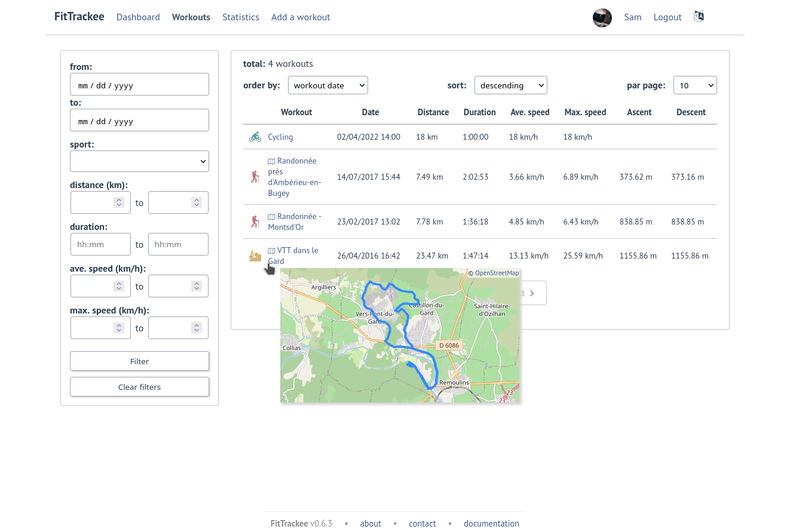This screenshot has height=532, width=790.
Task: Open the about footer link
Action: point(370,524)
